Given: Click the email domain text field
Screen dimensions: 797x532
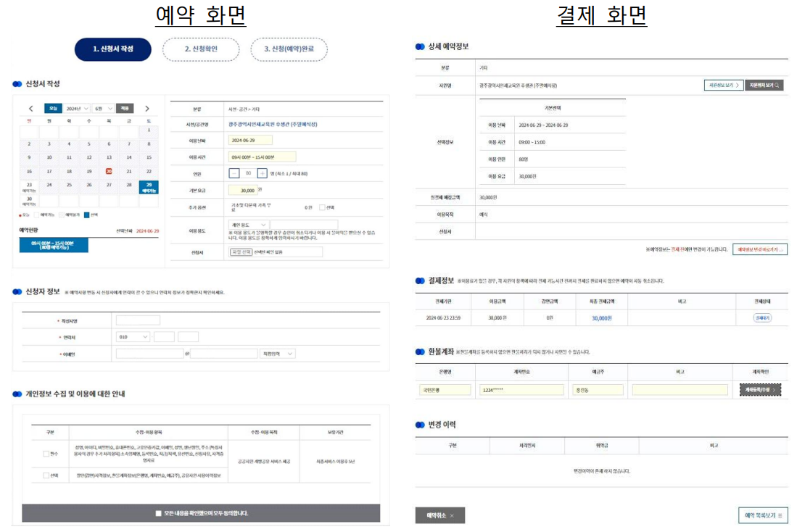Looking at the screenshot, I should point(223,353).
